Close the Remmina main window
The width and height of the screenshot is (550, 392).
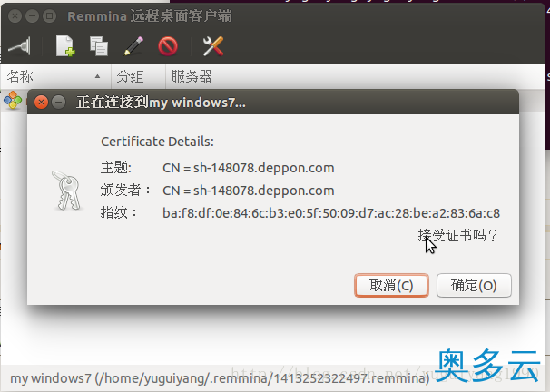point(15,16)
